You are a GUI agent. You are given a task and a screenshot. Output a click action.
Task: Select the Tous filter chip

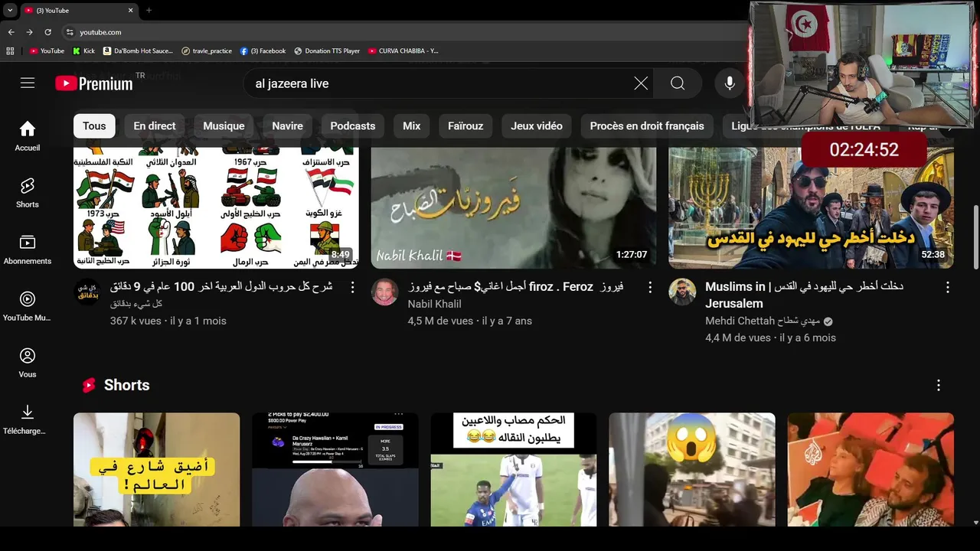(x=94, y=126)
